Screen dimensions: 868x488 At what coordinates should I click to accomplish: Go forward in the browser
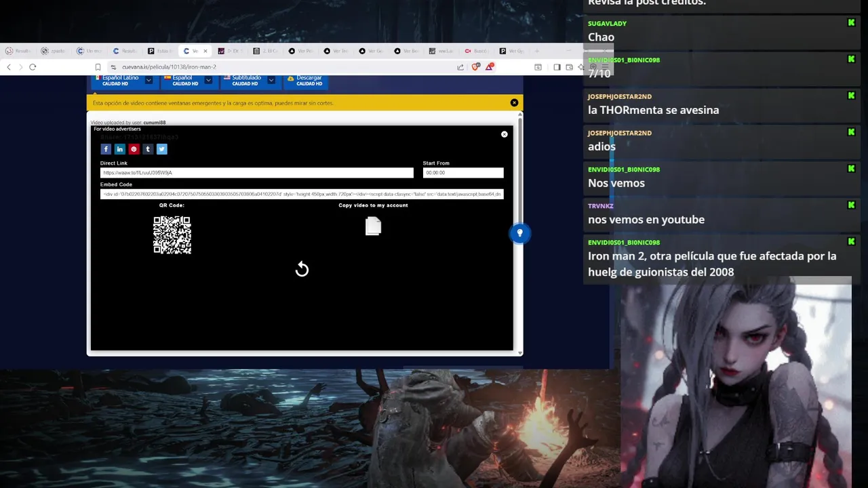pos(20,67)
